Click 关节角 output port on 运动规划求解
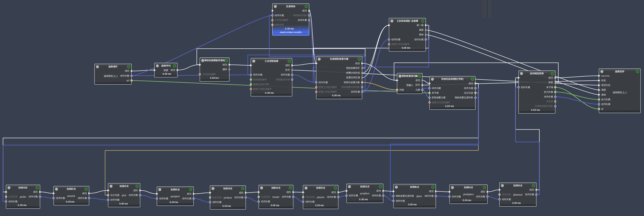Image resolution: width=644 pixels, height=216 pixels. tap(555, 88)
